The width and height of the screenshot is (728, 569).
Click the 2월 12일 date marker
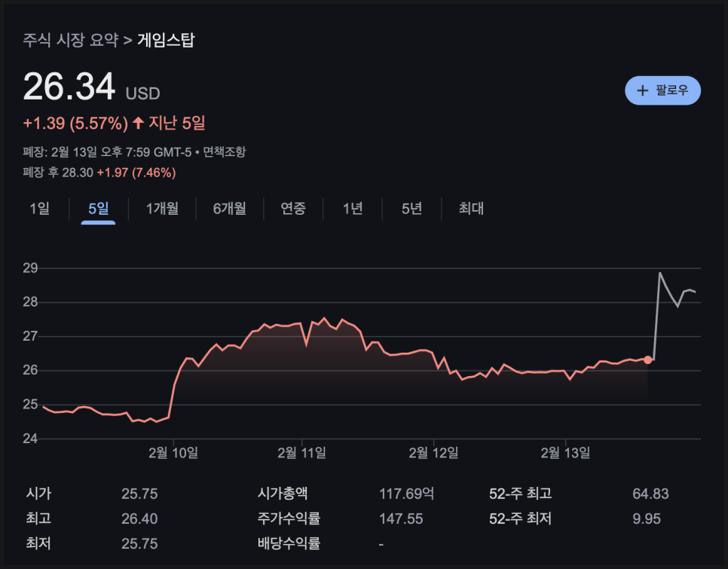(x=433, y=452)
